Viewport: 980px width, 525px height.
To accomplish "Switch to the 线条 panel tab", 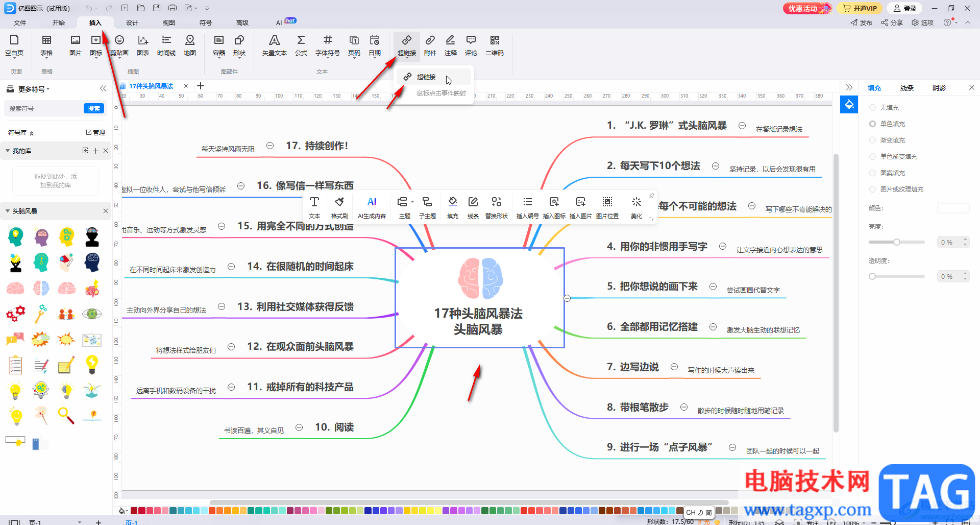I will pos(906,88).
